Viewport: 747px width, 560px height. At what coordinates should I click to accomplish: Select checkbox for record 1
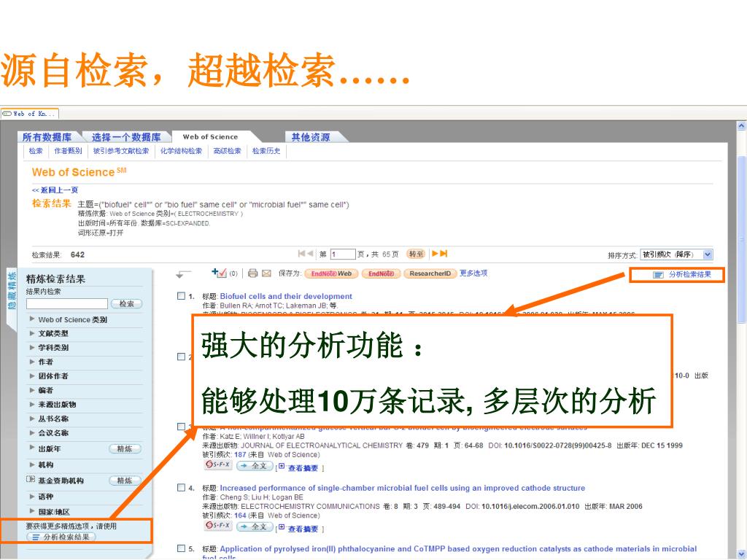pyautogui.click(x=181, y=296)
